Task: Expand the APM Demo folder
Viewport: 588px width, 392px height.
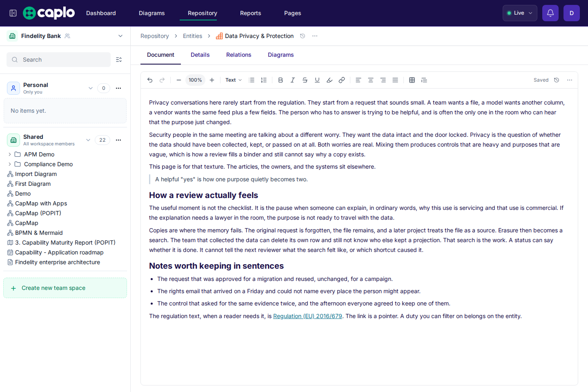Action: point(10,154)
